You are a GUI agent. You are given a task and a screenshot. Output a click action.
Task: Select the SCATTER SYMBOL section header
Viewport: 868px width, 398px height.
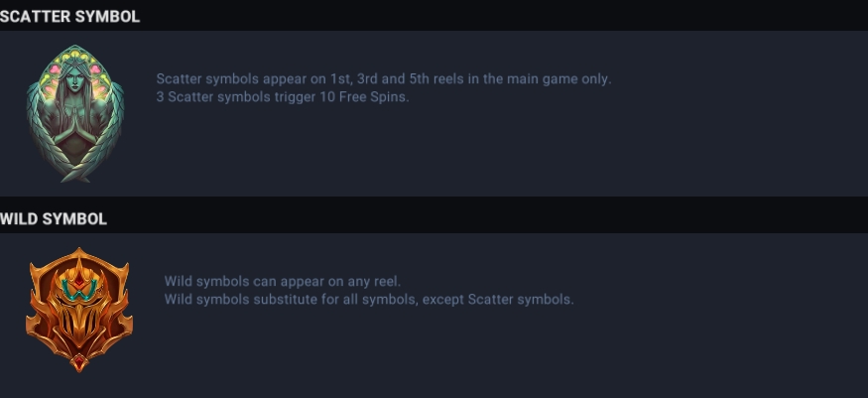click(69, 16)
